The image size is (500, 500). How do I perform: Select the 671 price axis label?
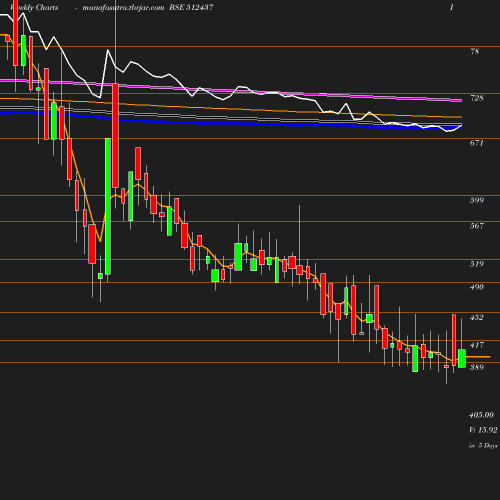(477, 143)
